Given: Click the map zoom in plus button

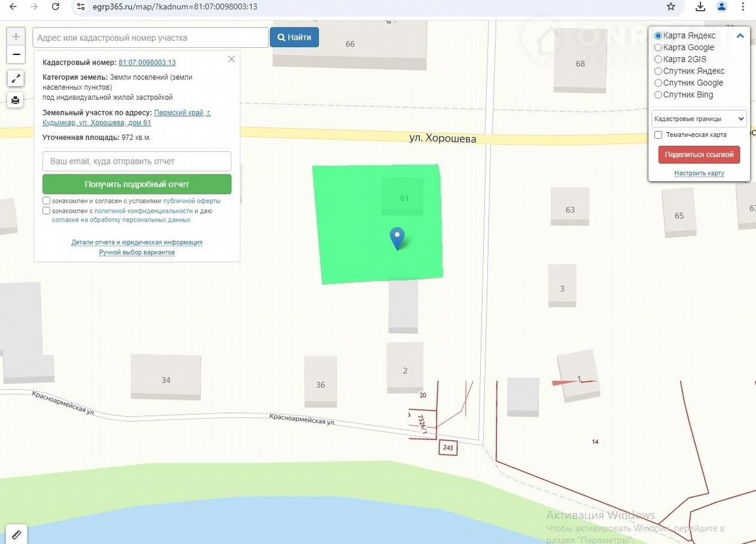Looking at the screenshot, I should point(16,36).
